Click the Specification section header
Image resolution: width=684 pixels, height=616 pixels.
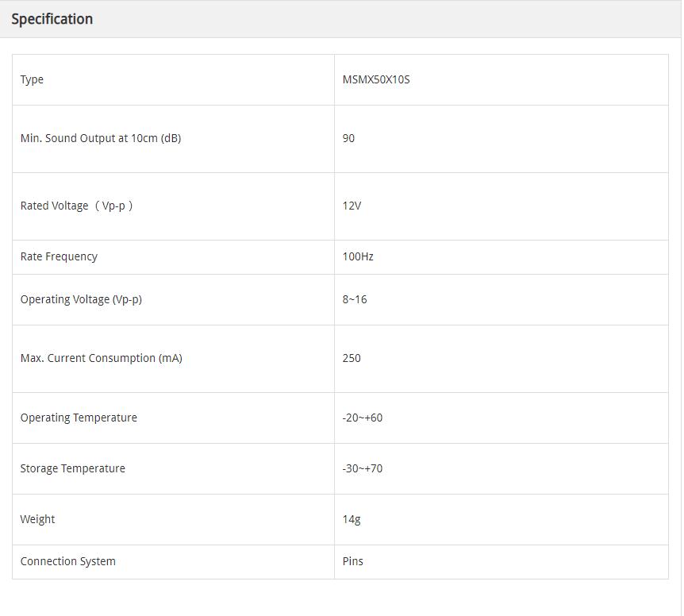[52, 19]
